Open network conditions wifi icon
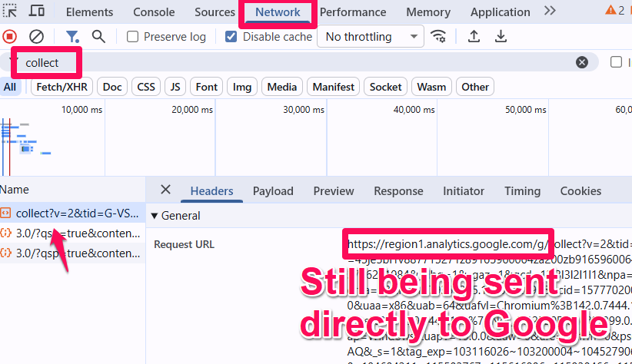 point(439,37)
